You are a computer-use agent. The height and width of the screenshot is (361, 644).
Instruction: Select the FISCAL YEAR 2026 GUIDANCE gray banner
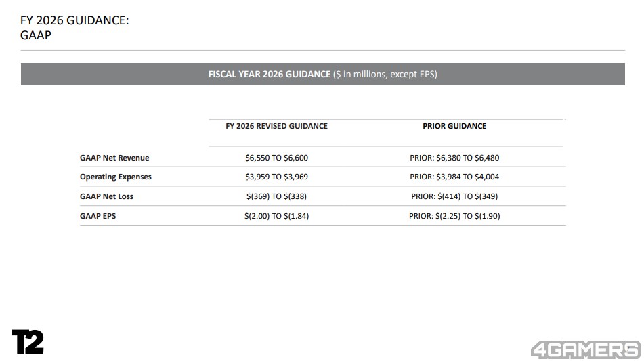322,74
